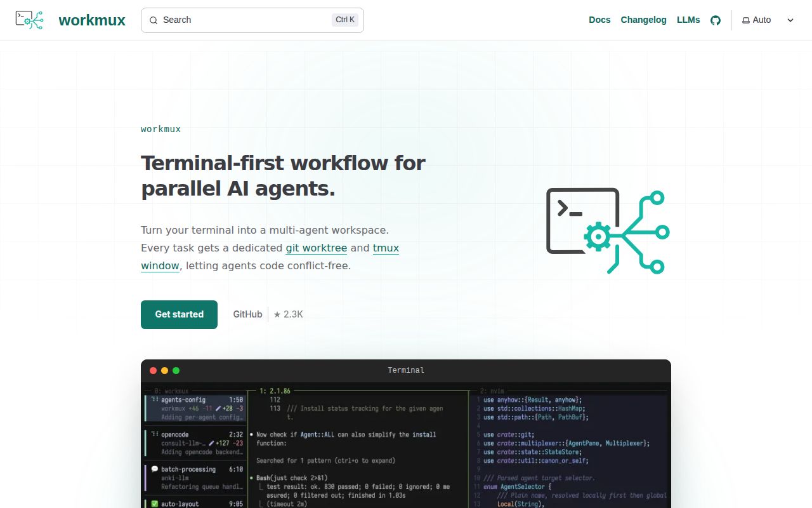Click the Ctrl K shortcut badge
This screenshot has width=812, height=508.
point(345,20)
